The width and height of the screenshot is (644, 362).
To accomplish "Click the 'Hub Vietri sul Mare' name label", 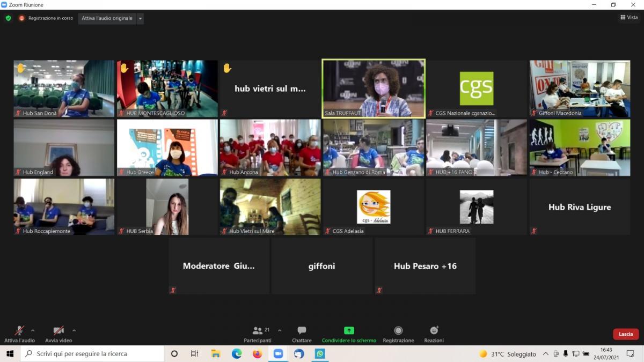I will (x=252, y=231).
